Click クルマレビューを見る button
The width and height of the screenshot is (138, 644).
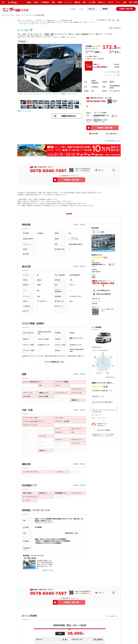point(103,430)
